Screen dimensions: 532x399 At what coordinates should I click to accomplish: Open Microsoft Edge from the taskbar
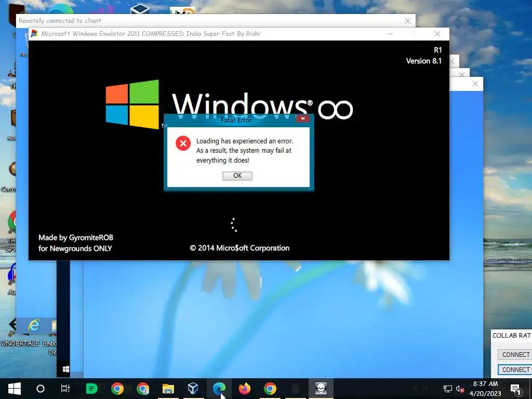pos(219,389)
